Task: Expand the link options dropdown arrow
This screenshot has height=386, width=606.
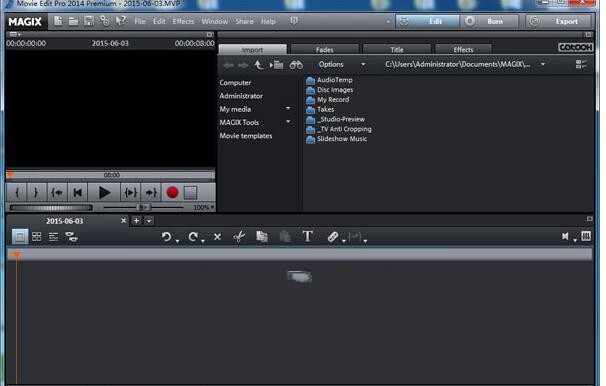Action: click(x=344, y=241)
